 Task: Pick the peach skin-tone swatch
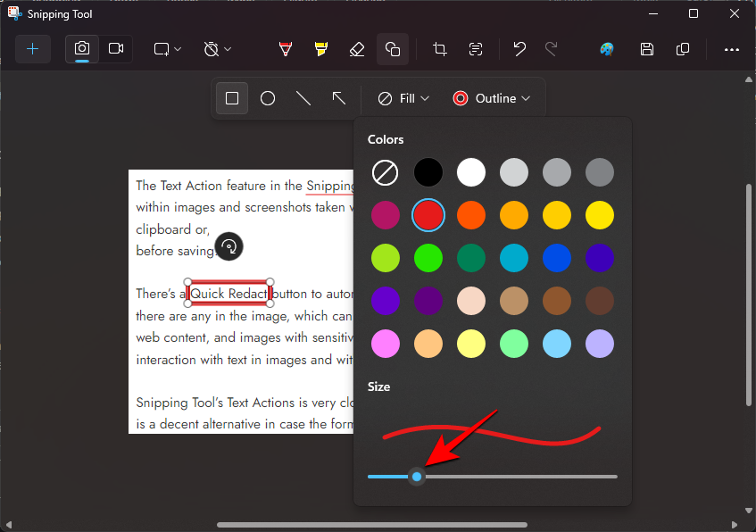point(471,301)
